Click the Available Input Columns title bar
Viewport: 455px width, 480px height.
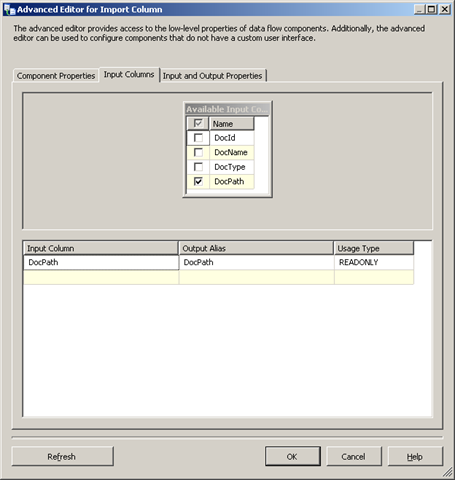[x=227, y=109]
